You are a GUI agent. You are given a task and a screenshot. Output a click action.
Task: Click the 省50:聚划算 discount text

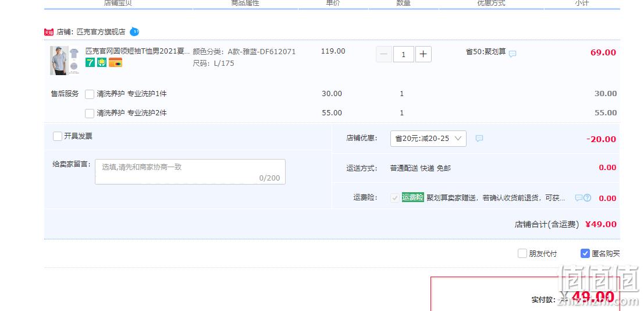(486, 52)
